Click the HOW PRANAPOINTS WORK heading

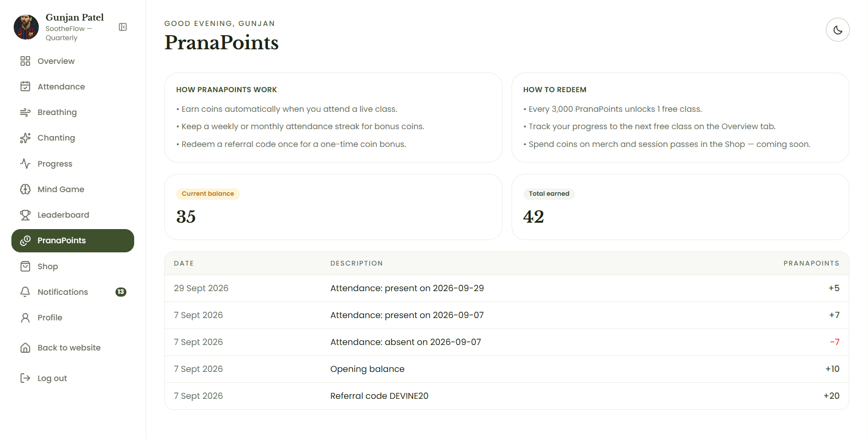226,90
